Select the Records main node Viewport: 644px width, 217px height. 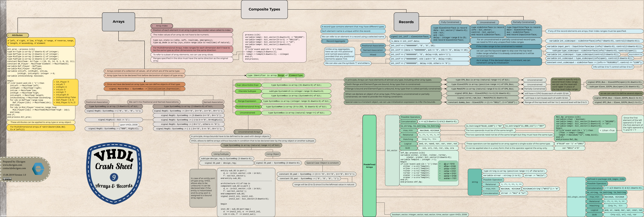tap(406, 22)
